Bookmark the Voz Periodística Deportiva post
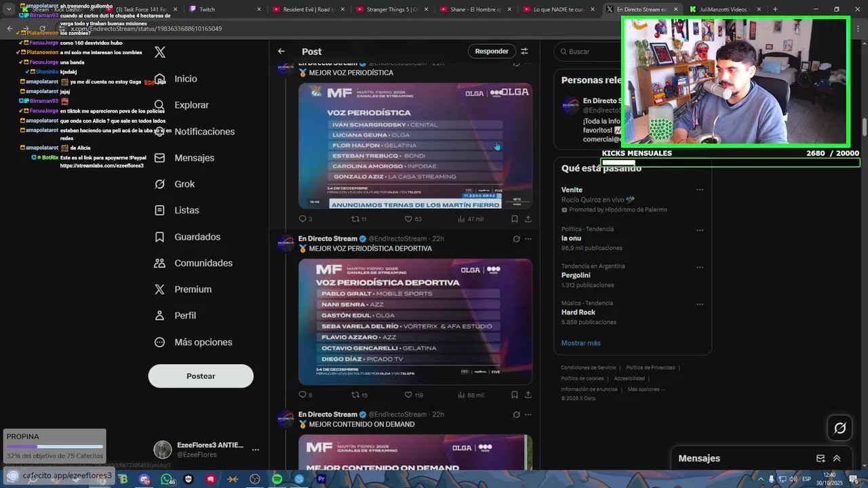This screenshot has height=488, width=868. 515,395
